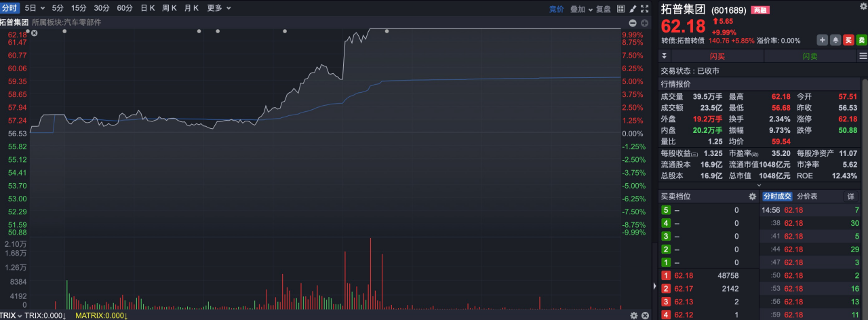868x320 pixels.
Task: Open settings gear in 买卖档位 header
Action: (752, 197)
